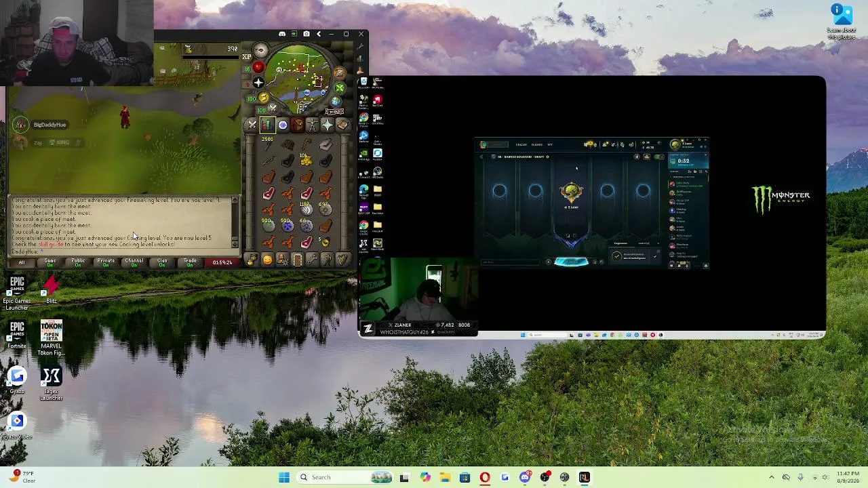Image resolution: width=868 pixels, height=488 pixels.
Task: Expand the RuneLite sidebar with the arrow icon
Action: point(319,34)
